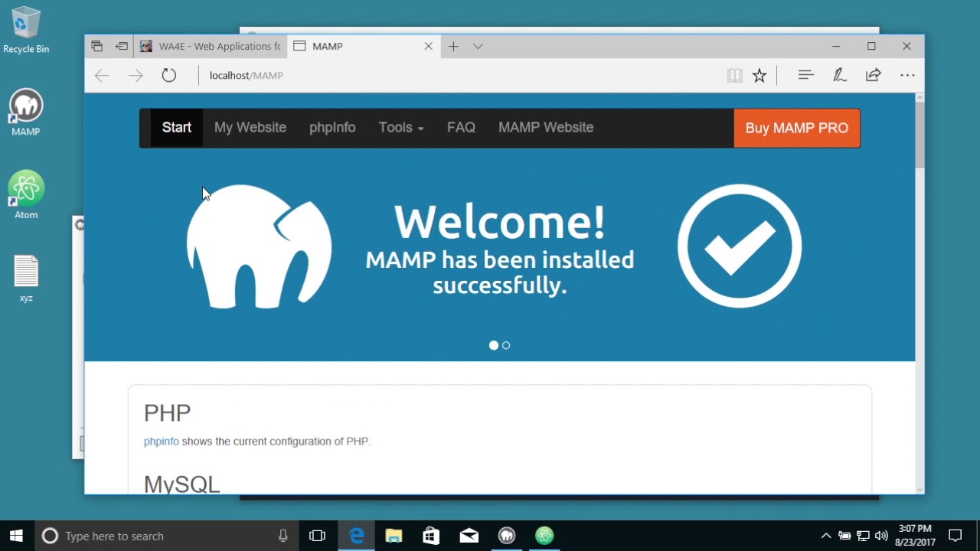Click the page vertical scrollbar thumb
The image size is (980, 551).
pos(920,135)
